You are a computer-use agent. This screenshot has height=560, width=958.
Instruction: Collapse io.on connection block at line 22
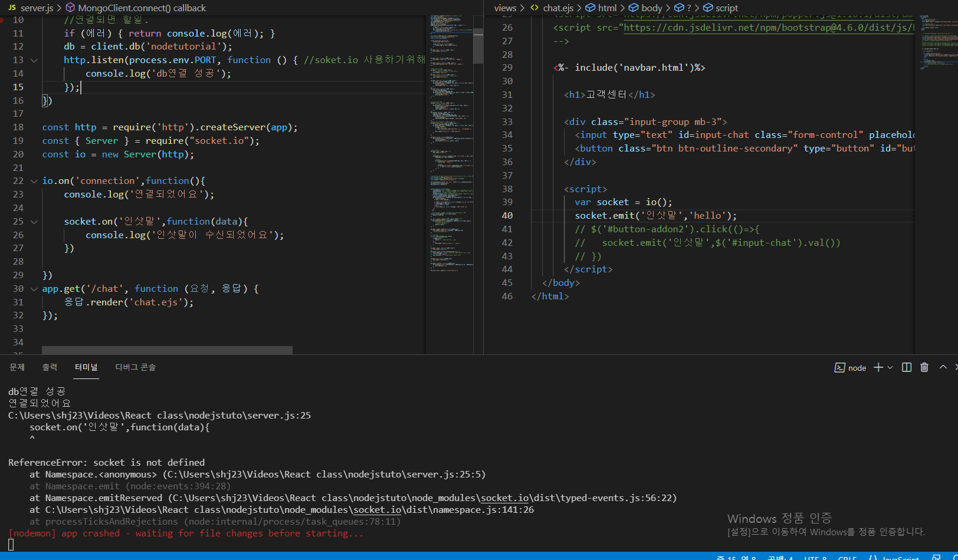[x=34, y=181]
